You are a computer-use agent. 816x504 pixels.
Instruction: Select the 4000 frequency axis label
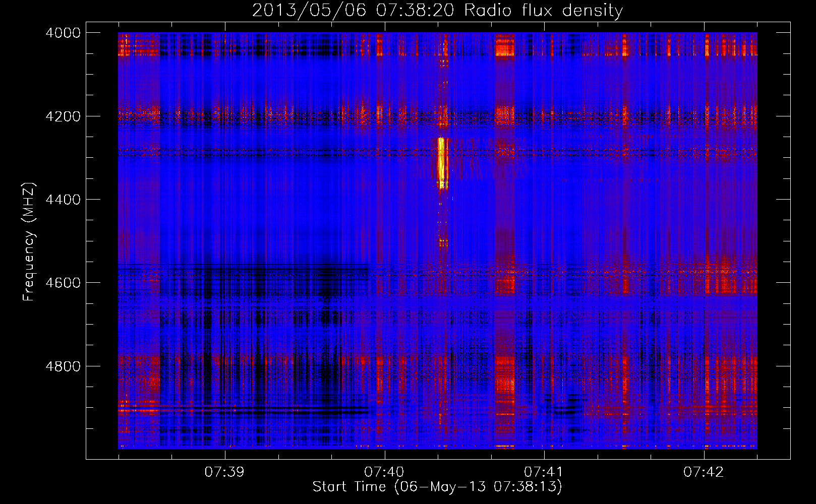pyautogui.click(x=63, y=33)
